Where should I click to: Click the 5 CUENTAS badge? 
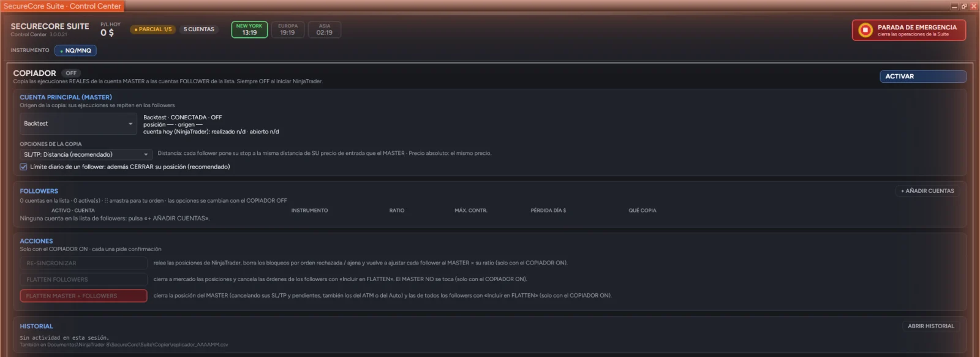199,29
